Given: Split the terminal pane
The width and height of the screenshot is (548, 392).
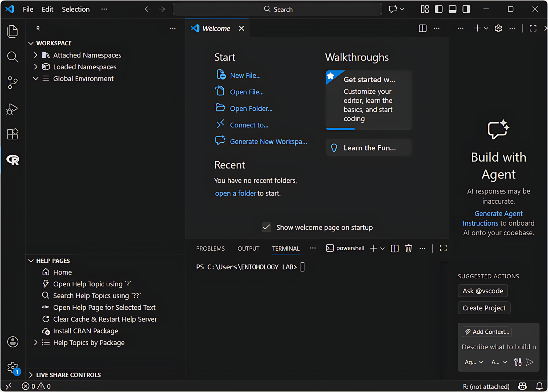Looking at the screenshot, I should coord(394,248).
